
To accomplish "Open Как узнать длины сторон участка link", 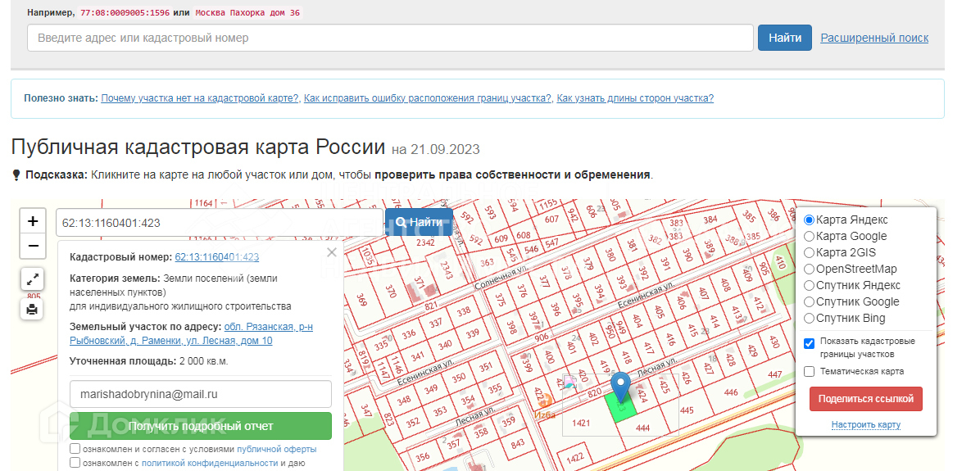I will (635, 98).
